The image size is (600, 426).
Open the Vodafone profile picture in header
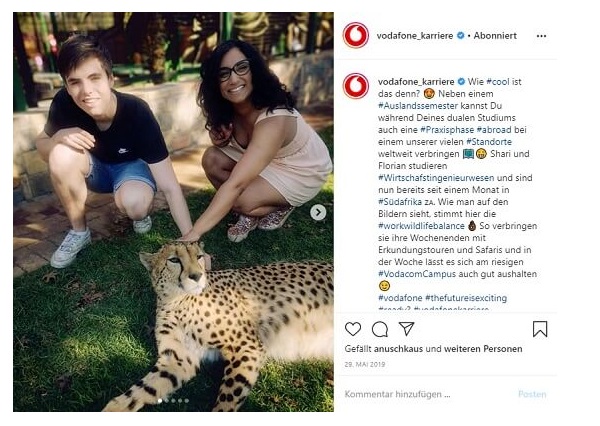(356, 36)
